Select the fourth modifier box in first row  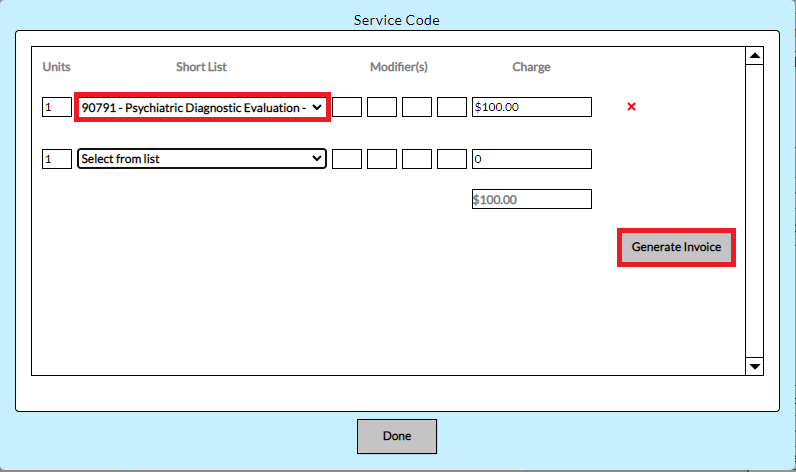coord(452,107)
